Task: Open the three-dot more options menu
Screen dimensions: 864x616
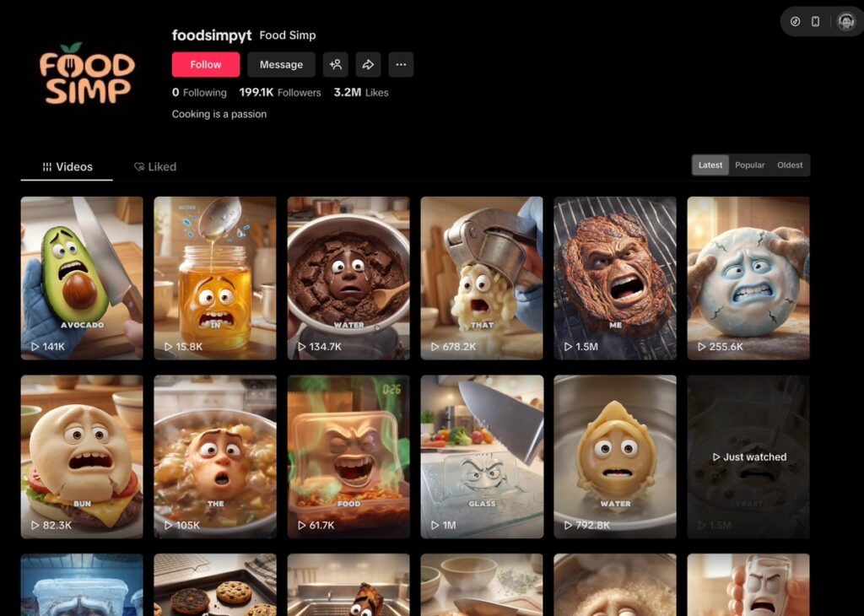Action: pos(401,65)
